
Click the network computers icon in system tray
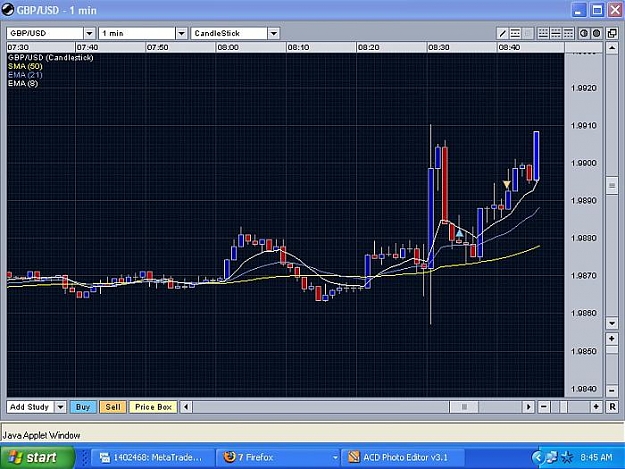pyautogui.click(x=552, y=457)
